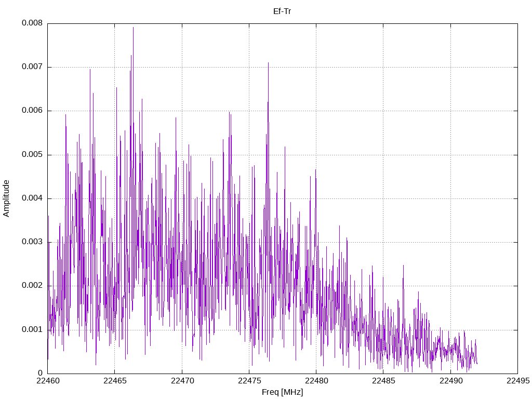Click x-axis tick label 22460
The width and height of the screenshot is (532, 399).
coord(47,381)
